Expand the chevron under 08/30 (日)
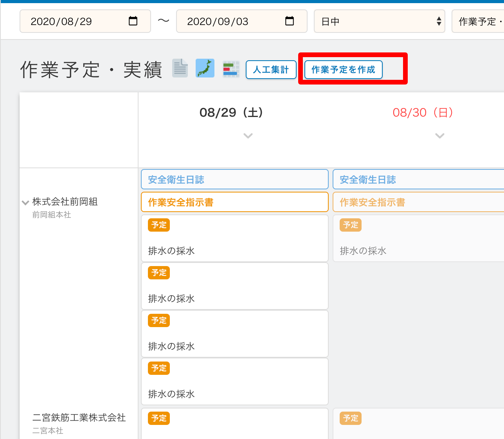Screen dimensions: 504x439 440,136
